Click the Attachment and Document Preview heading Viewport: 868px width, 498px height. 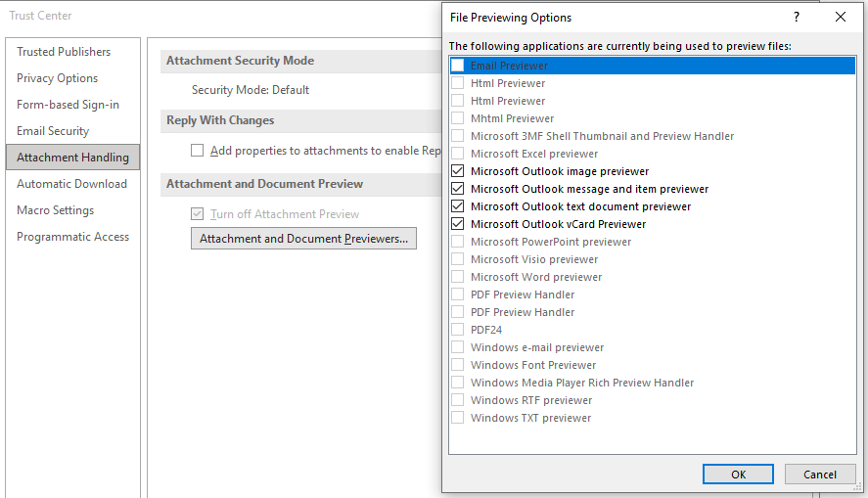pyautogui.click(x=264, y=184)
